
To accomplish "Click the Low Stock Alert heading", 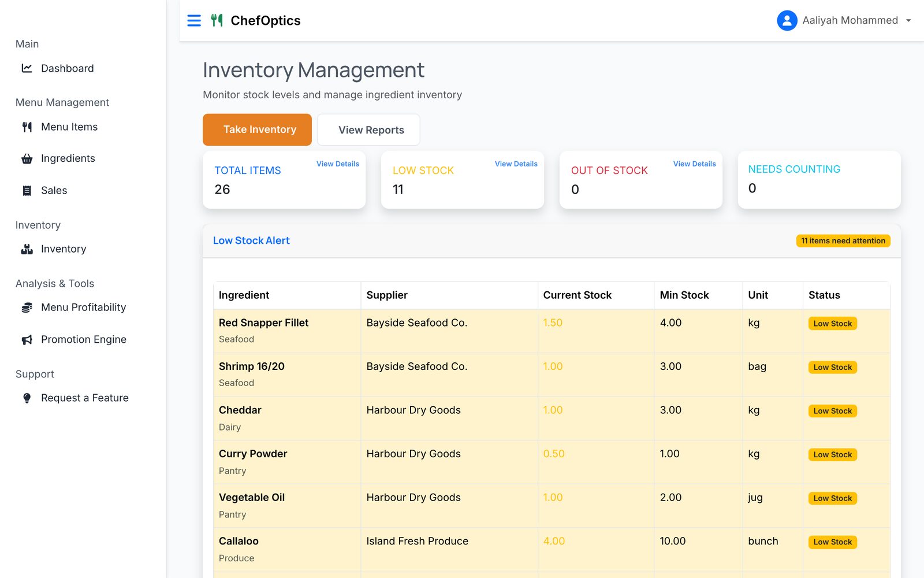I will pyautogui.click(x=251, y=240).
